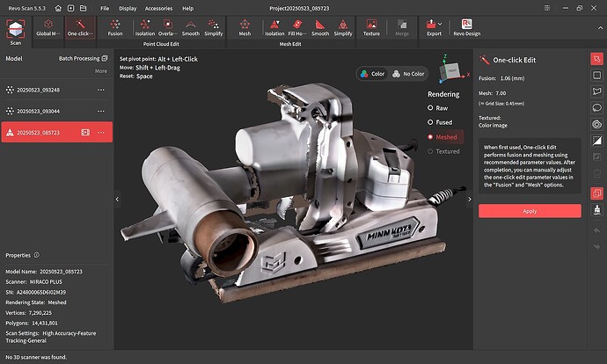This screenshot has height=364, width=607.
Task: Open the Texture tool
Action: (x=371, y=28)
